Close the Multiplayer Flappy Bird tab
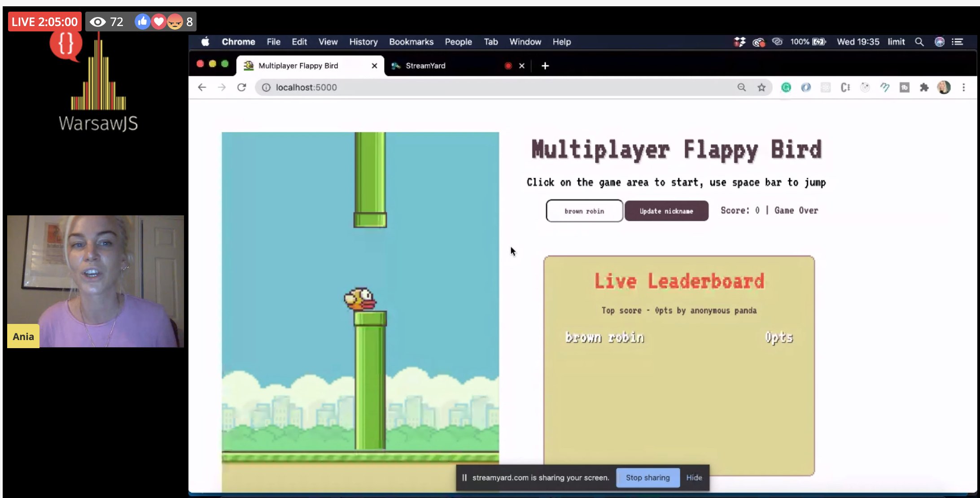This screenshot has width=980, height=498. pos(374,66)
